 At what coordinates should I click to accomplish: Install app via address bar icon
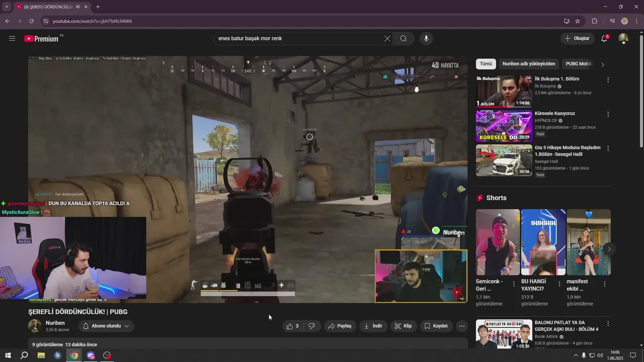tap(567, 21)
